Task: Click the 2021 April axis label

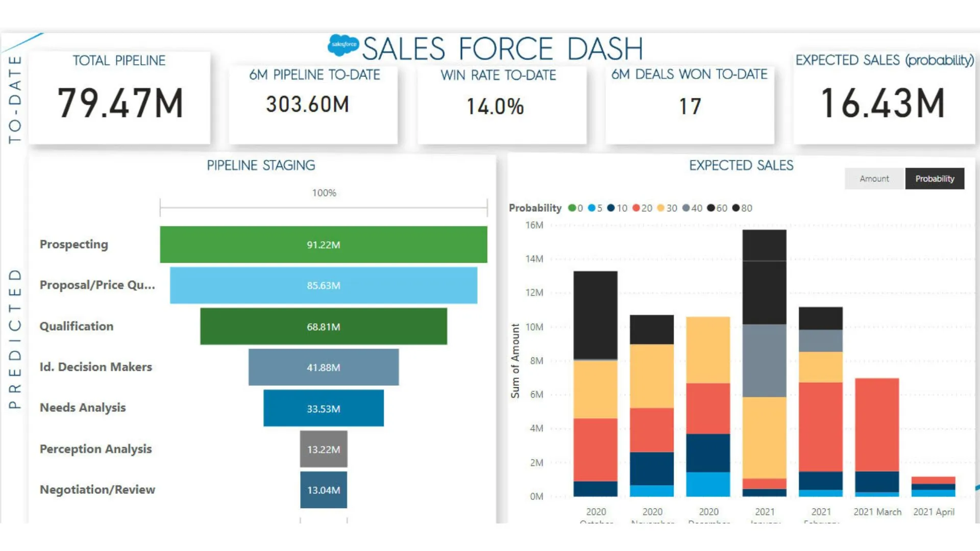Action: click(934, 512)
